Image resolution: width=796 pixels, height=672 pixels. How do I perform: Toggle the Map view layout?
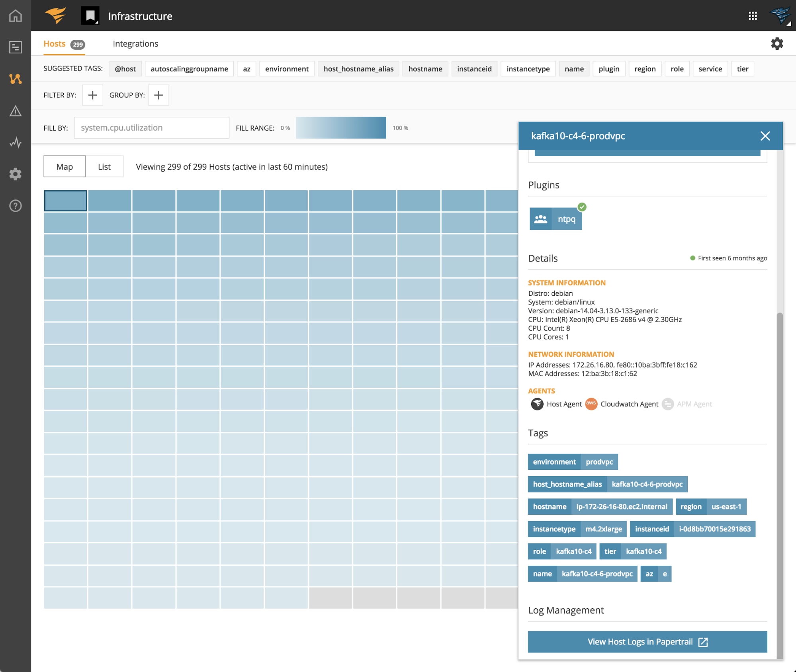point(65,166)
